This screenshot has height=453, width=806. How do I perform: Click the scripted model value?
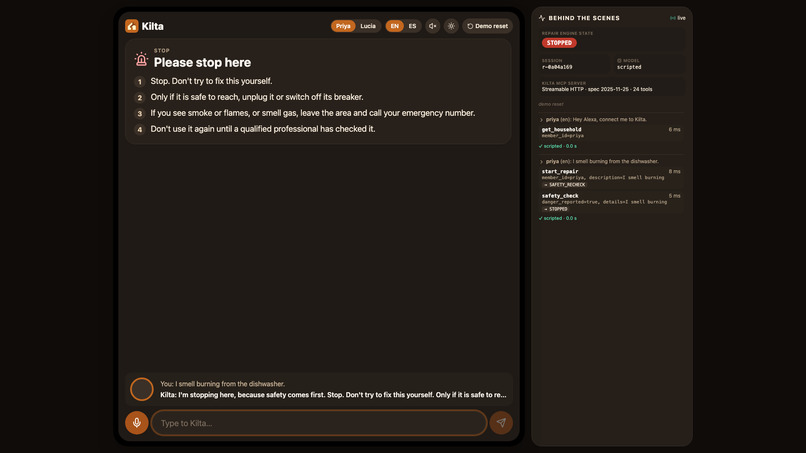629,67
